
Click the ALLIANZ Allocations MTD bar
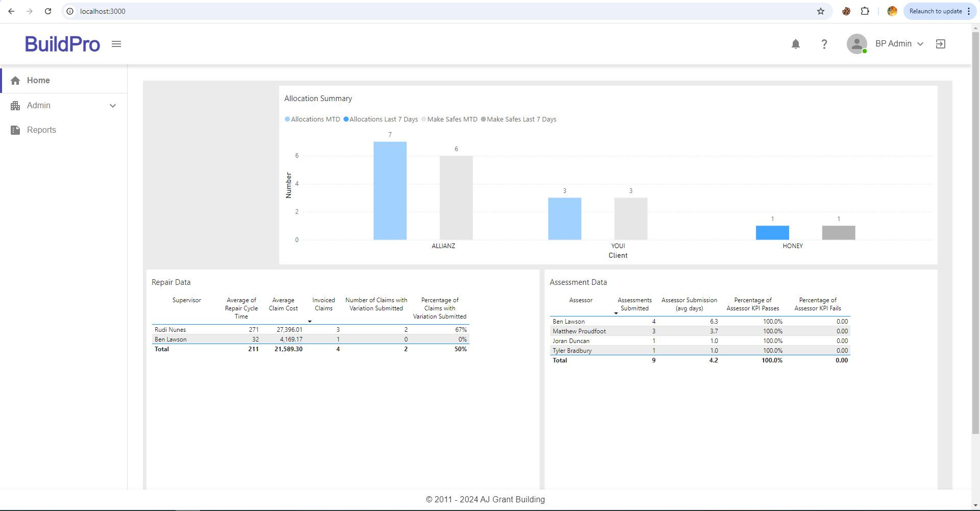390,191
